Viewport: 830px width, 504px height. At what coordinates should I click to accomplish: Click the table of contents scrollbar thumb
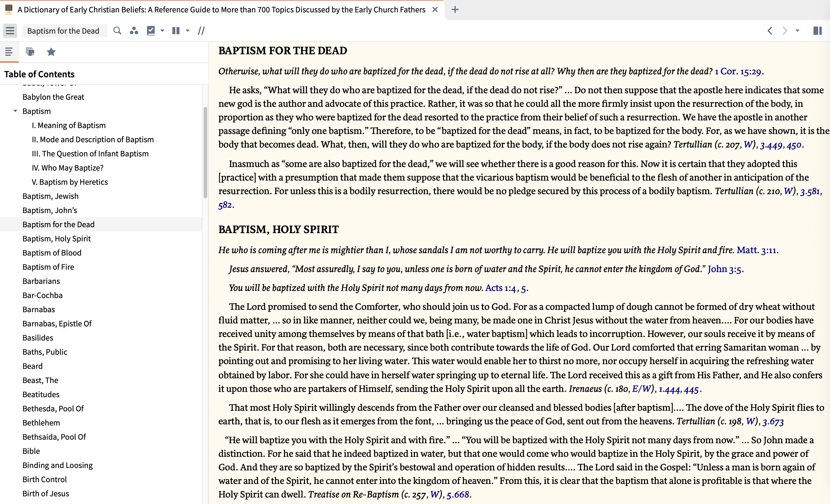click(205, 152)
